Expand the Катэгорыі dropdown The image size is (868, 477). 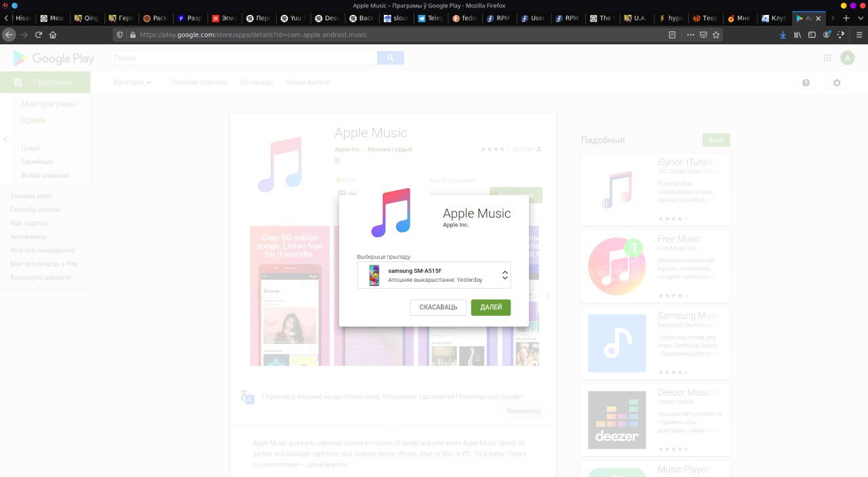point(133,83)
